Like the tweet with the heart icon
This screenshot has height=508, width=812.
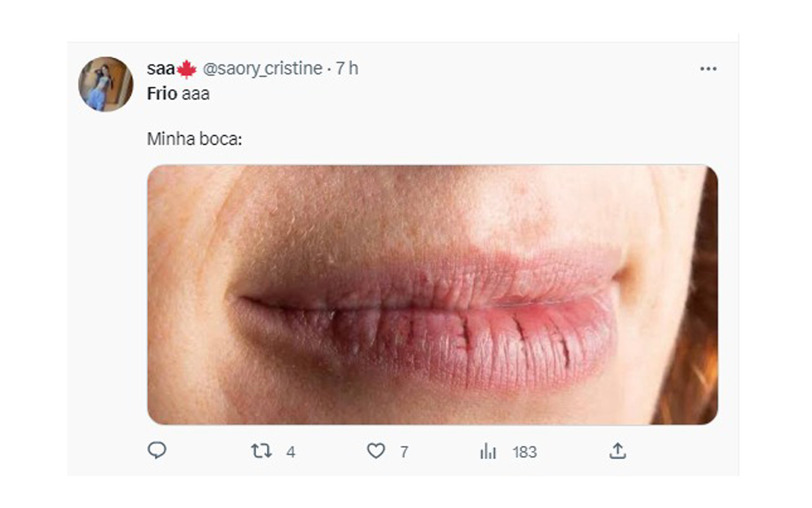[376, 451]
